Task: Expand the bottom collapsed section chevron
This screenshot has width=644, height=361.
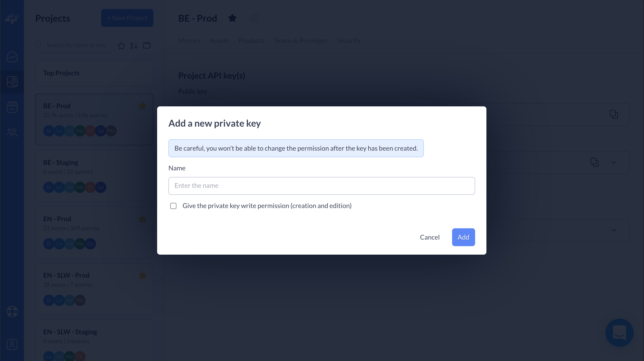Action: [x=614, y=230]
